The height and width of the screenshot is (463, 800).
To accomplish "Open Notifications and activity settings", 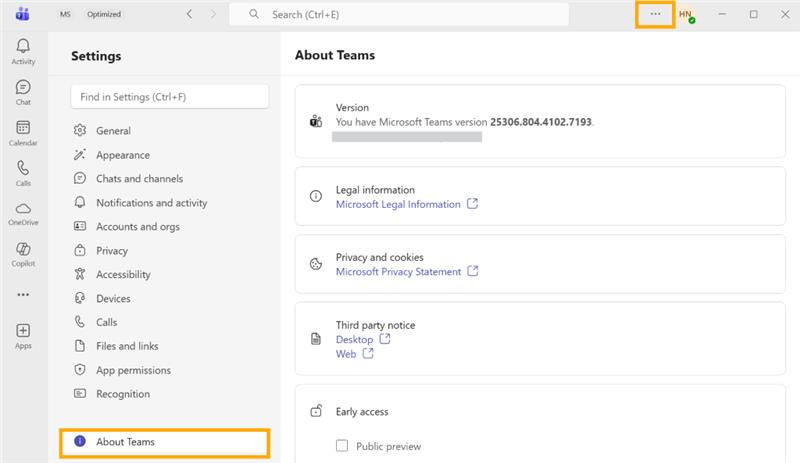I will pos(151,203).
